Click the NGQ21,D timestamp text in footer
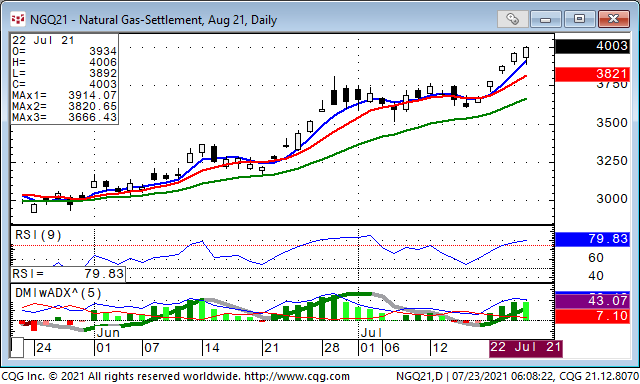This screenshot has width=640, height=384. (517, 376)
